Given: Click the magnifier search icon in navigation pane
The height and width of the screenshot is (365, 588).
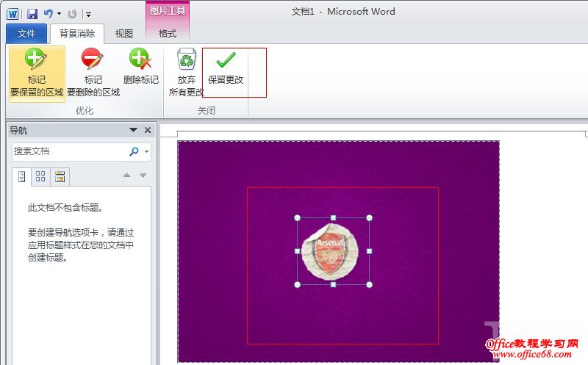Looking at the screenshot, I should point(134,151).
